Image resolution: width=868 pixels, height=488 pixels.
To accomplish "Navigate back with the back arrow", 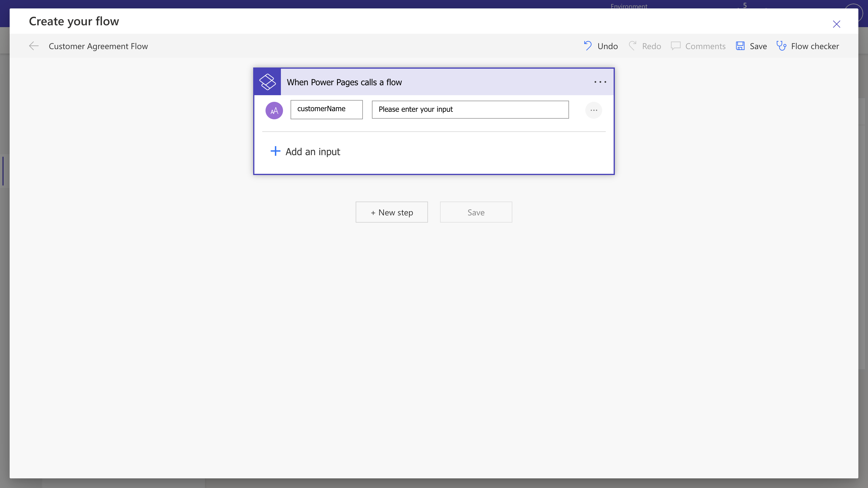I will [x=33, y=46].
